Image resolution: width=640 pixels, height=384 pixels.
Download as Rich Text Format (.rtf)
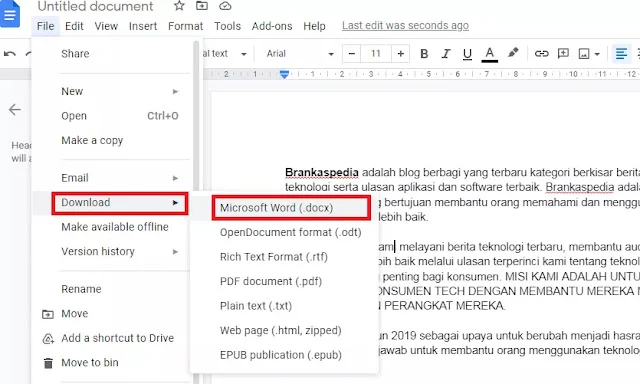(x=284, y=257)
